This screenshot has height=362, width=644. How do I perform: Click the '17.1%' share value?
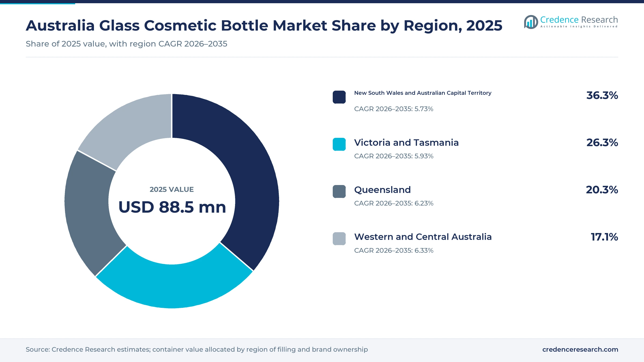(x=604, y=237)
